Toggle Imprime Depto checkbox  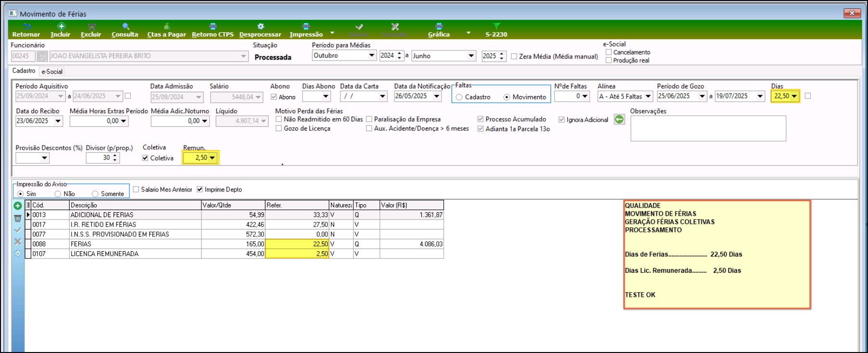click(200, 189)
